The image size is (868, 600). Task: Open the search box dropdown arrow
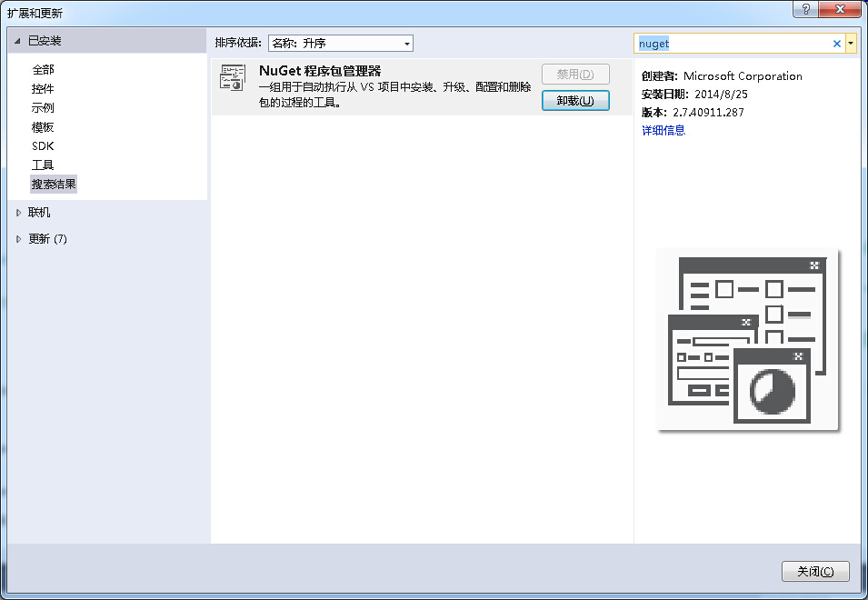tap(851, 44)
